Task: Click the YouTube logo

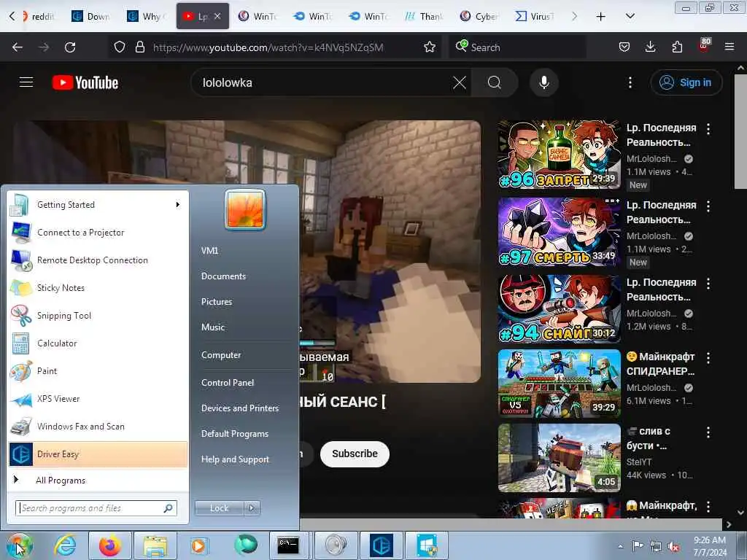Action: pyautogui.click(x=85, y=82)
